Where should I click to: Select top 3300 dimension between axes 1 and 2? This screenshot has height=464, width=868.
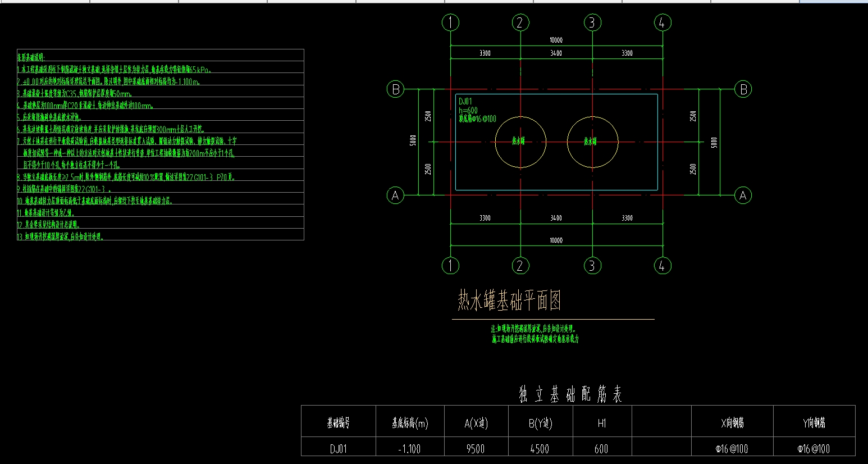(485, 53)
